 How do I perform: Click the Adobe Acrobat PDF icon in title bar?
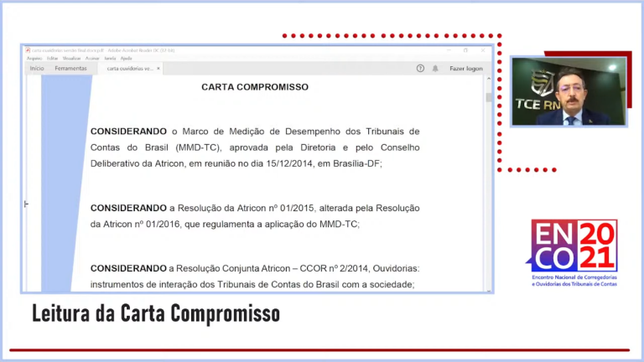(x=28, y=50)
